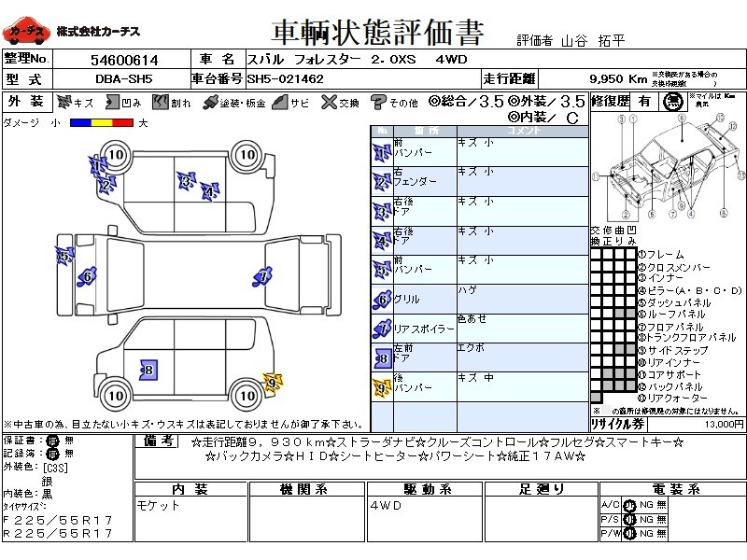Click the No. 6 icon in グリル table row

pos(382,300)
